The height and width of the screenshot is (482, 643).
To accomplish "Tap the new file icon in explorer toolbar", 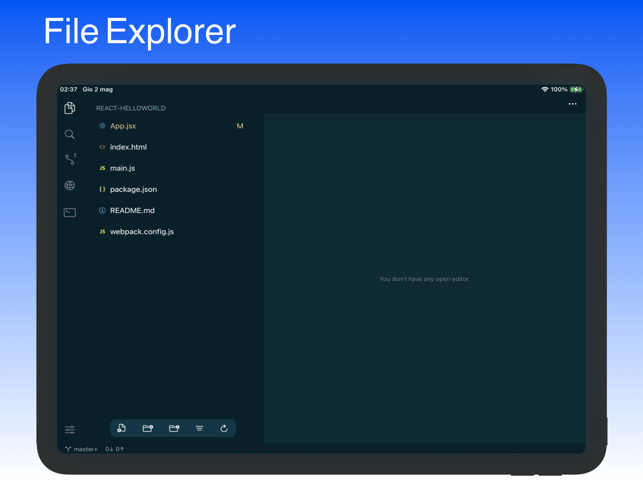I will coord(121,428).
